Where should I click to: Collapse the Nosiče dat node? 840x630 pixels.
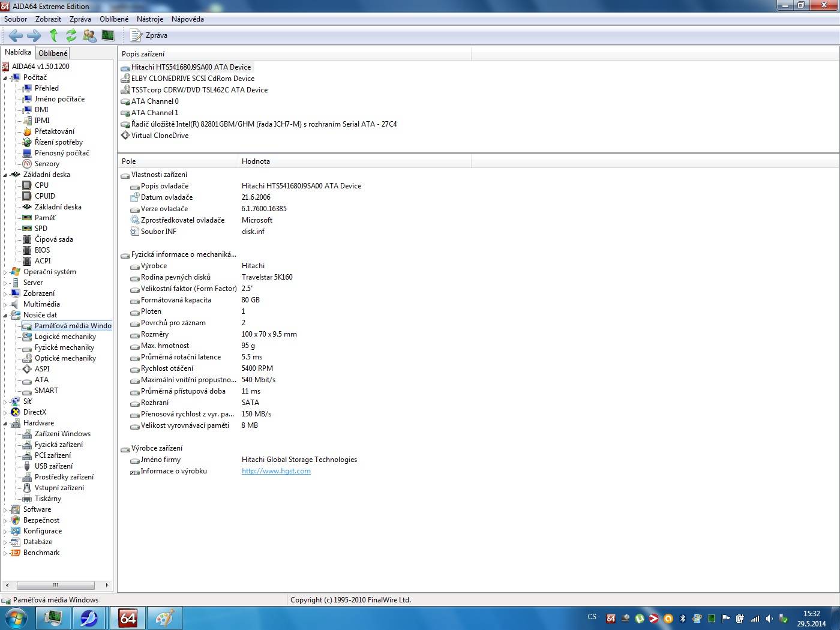coord(5,315)
